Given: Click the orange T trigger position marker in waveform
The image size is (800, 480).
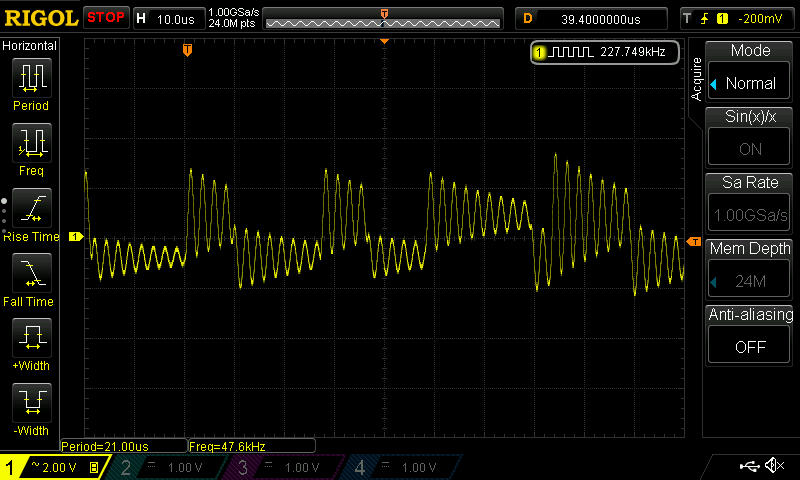Looking at the screenshot, I should (187, 50).
